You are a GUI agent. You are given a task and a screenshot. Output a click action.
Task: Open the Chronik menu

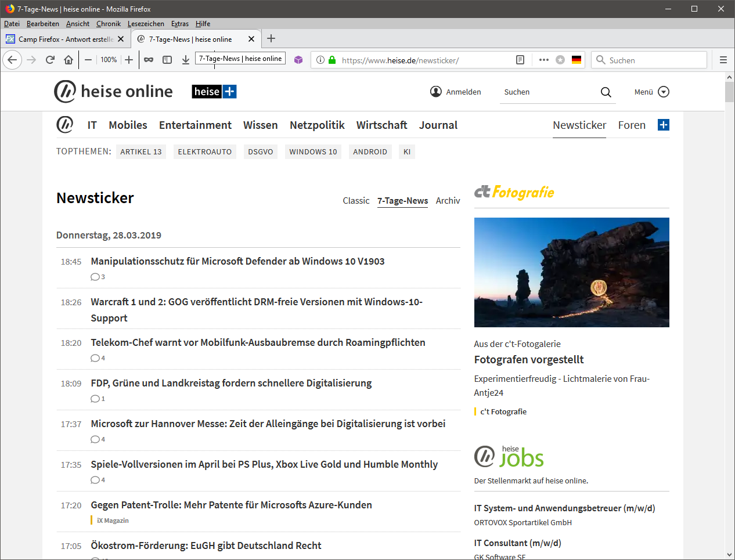(x=109, y=24)
